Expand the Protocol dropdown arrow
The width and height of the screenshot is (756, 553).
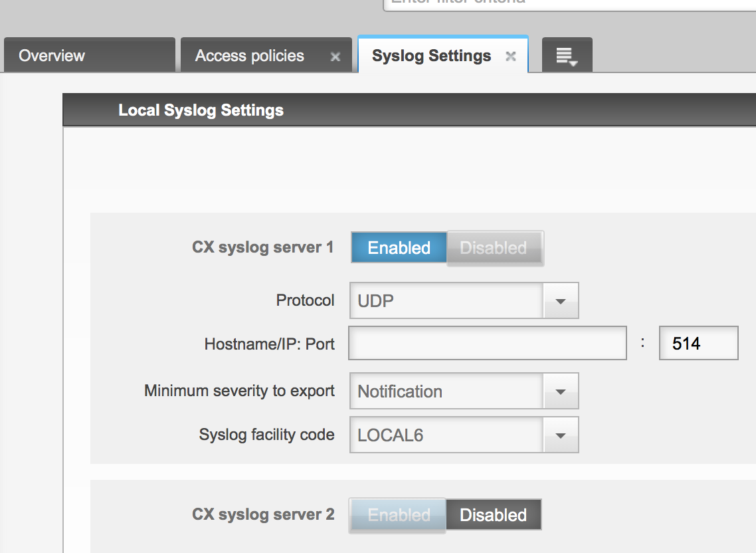(560, 301)
